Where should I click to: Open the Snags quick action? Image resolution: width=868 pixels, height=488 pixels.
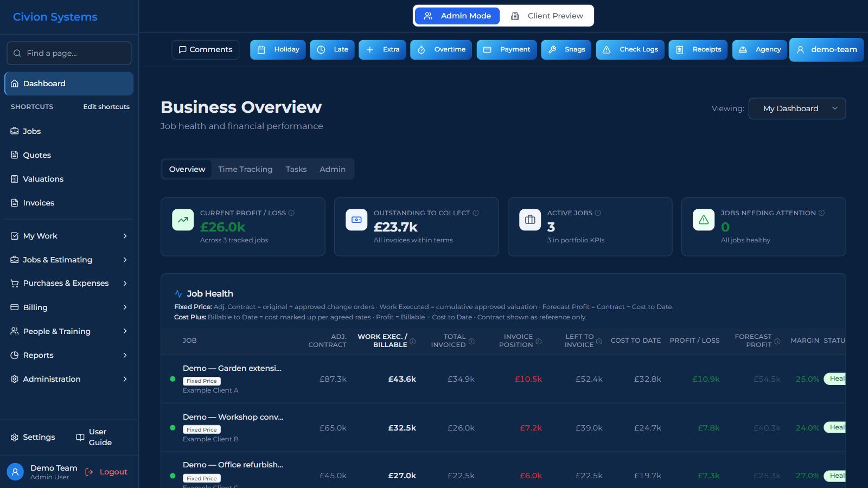point(566,49)
